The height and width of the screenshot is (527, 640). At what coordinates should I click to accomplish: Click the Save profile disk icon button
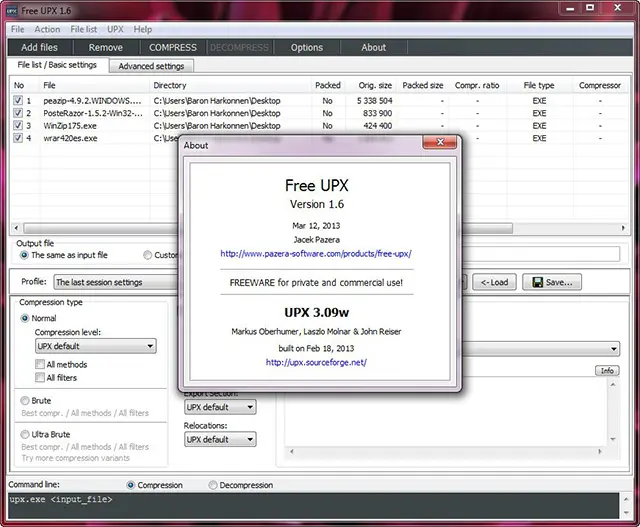(551, 282)
